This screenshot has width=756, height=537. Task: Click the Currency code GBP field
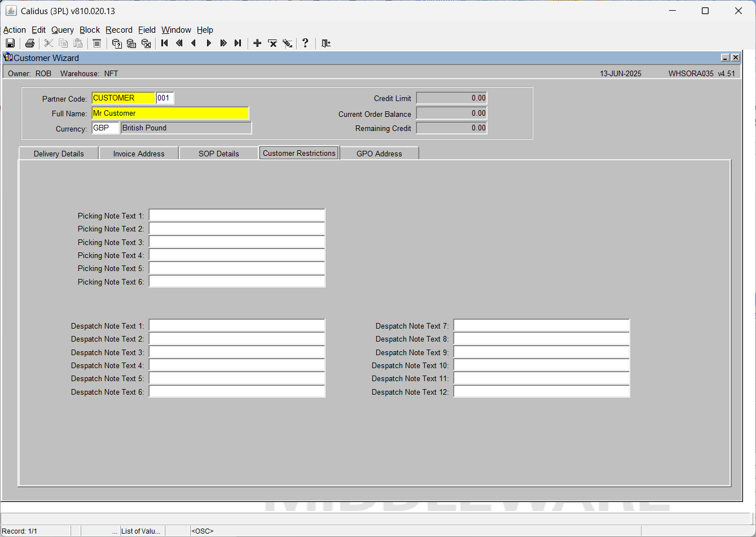click(x=106, y=128)
